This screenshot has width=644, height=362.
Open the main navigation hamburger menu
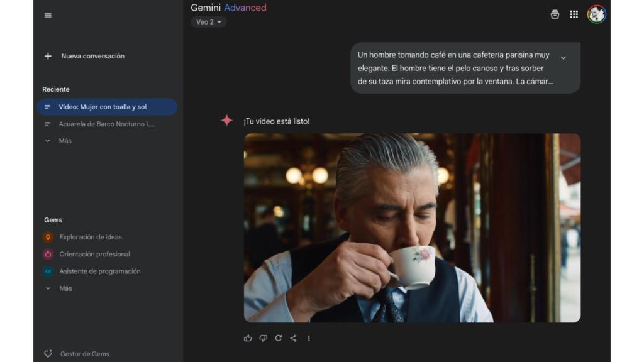[x=47, y=15]
